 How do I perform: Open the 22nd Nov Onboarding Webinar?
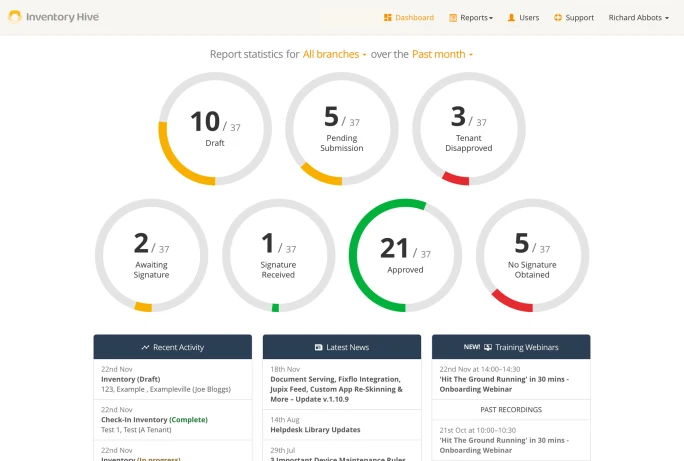511,379
